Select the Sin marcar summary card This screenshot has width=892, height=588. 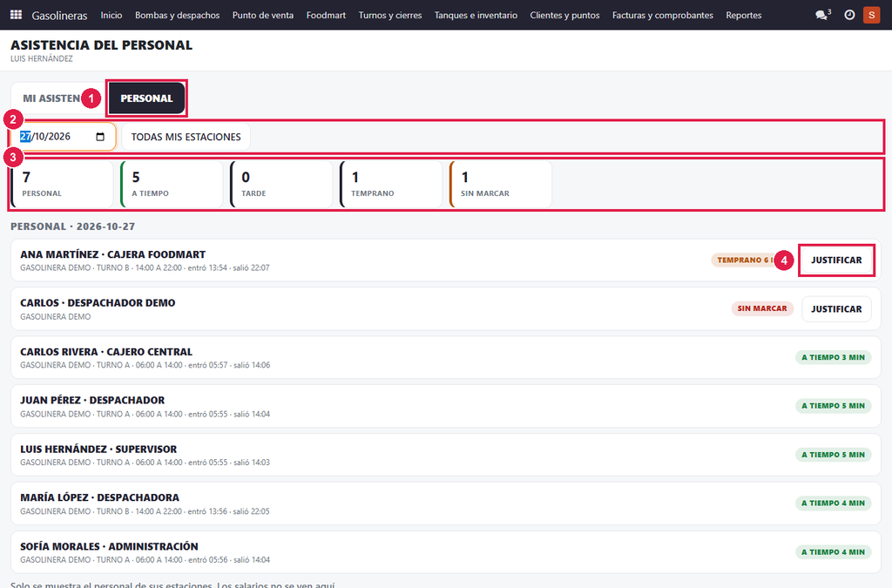tap(501, 185)
